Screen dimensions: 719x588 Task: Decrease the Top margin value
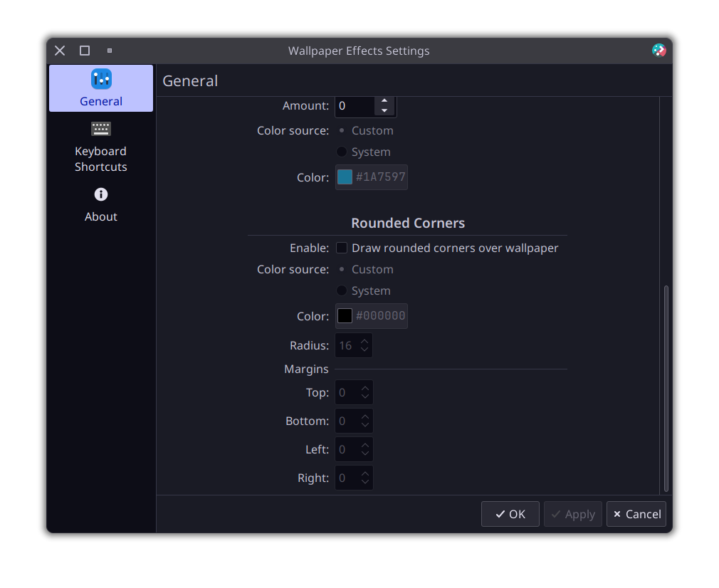click(365, 397)
